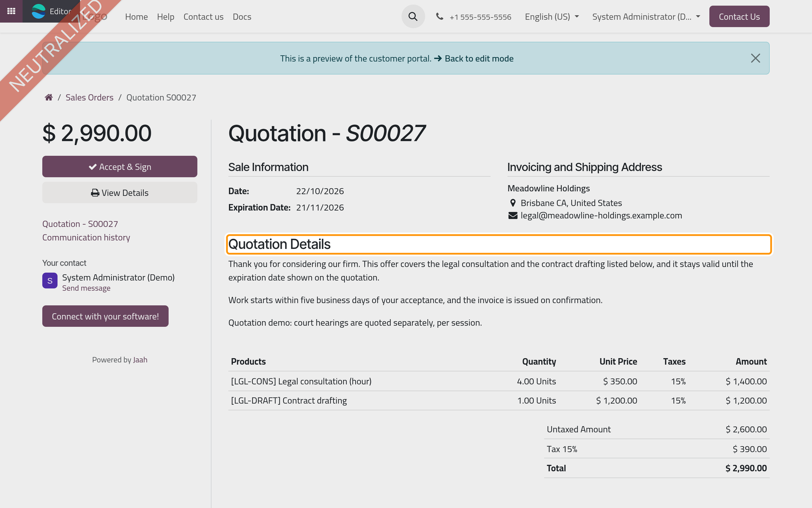Call the +1 555-555-5556 number link

coord(480,17)
